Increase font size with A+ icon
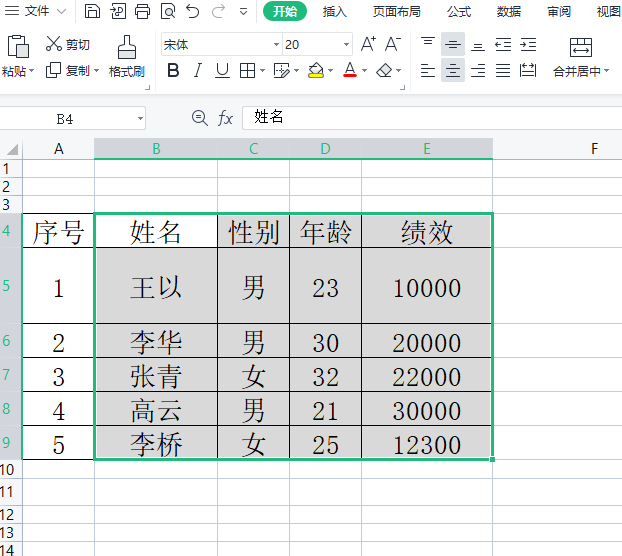This screenshot has height=556, width=622. pyautogui.click(x=368, y=44)
